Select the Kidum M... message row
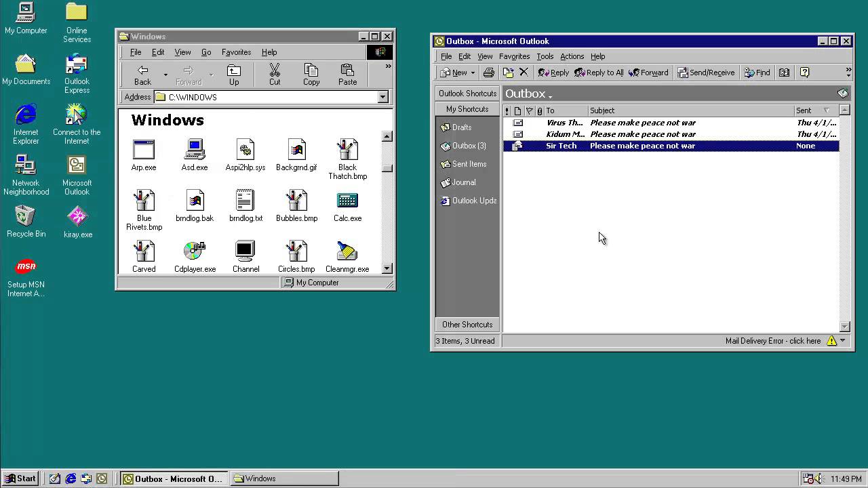The width and height of the screenshot is (868, 488). [x=671, y=134]
